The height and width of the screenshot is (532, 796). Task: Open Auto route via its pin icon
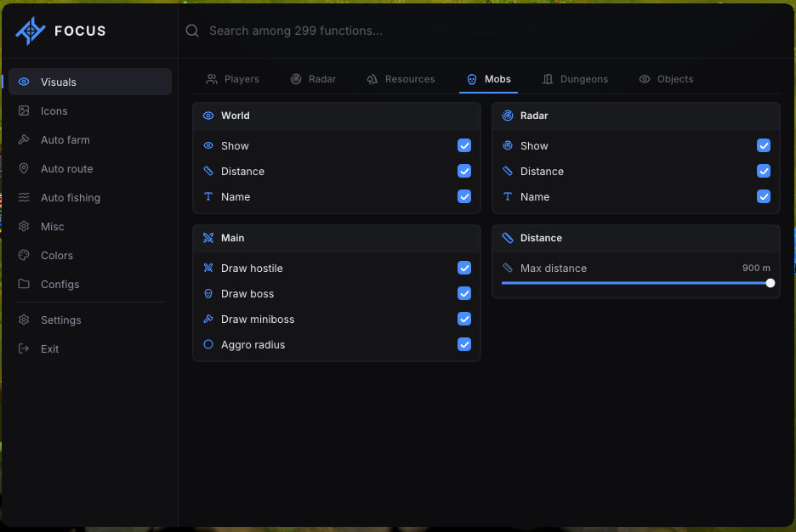click(x=24, y=168)
